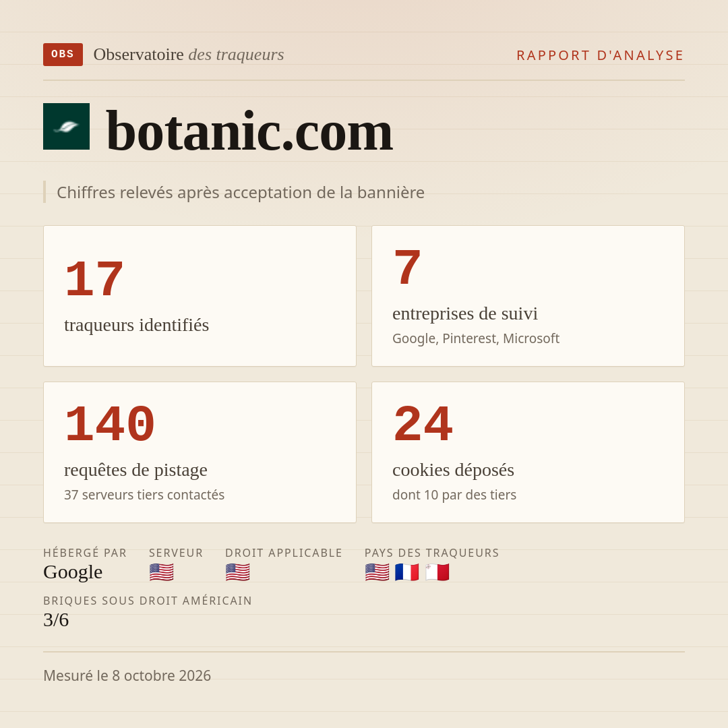Viewport: 728px width, 728px height.
Task: Click the Mesuré le 8 octobre 2026 date
Action: coord(127,675)
